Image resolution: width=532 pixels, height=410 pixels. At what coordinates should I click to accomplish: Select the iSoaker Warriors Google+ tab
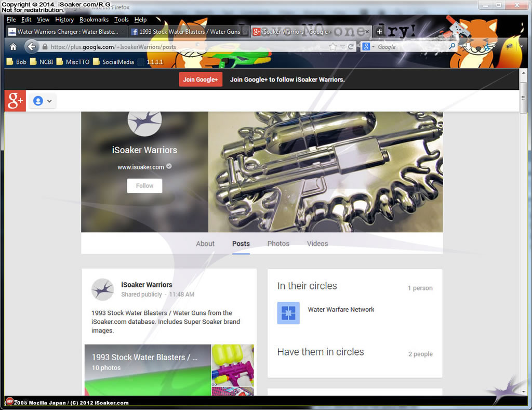[x=312, y=32]
